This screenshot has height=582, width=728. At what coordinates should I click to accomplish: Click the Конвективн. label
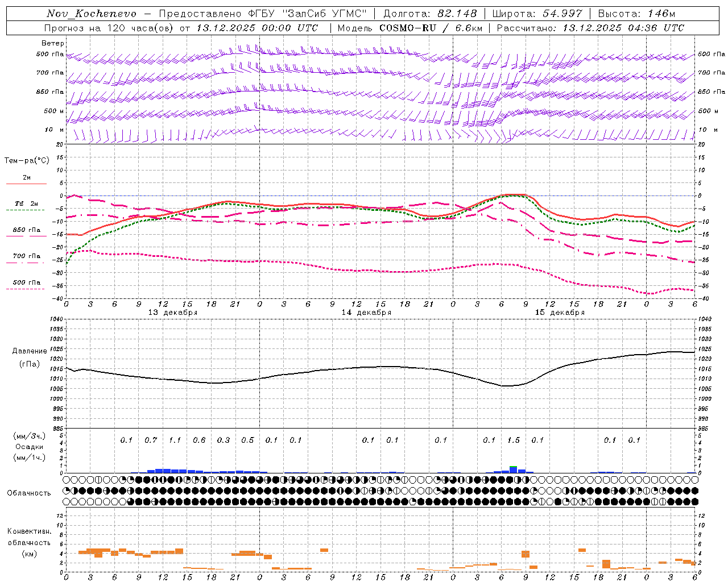pyautogui.click(x=29, y=531)
